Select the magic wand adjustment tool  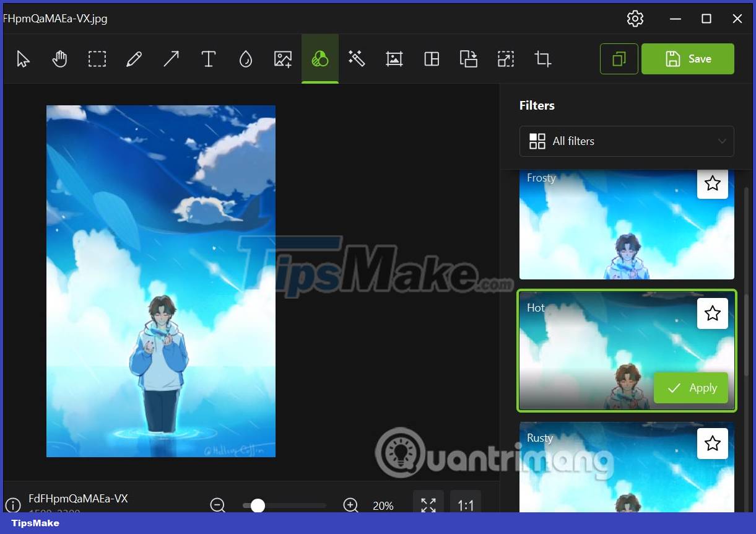357,58
